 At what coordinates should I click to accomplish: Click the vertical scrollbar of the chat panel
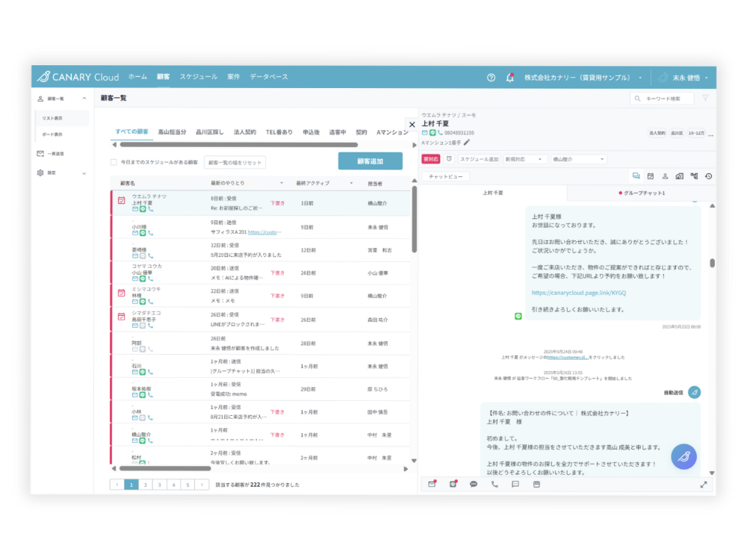tap(712, 263)
